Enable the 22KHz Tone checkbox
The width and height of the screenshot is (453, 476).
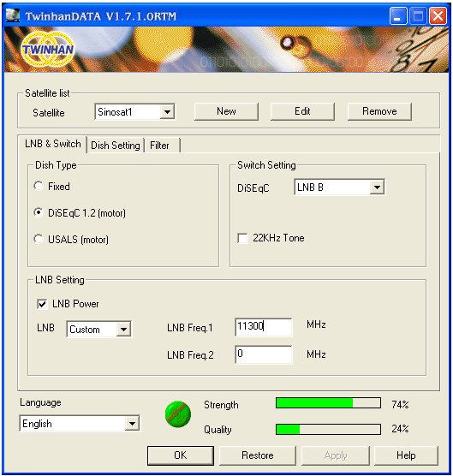(242, 238)
